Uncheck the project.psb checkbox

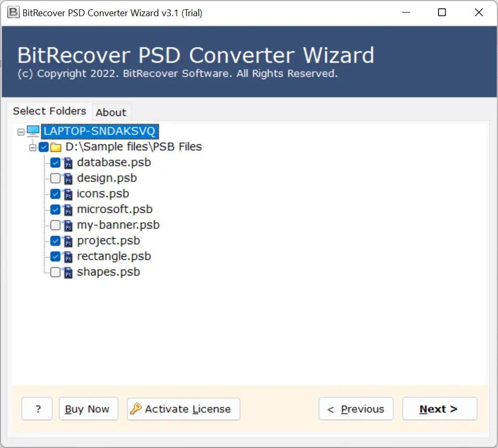coord(55,241)
